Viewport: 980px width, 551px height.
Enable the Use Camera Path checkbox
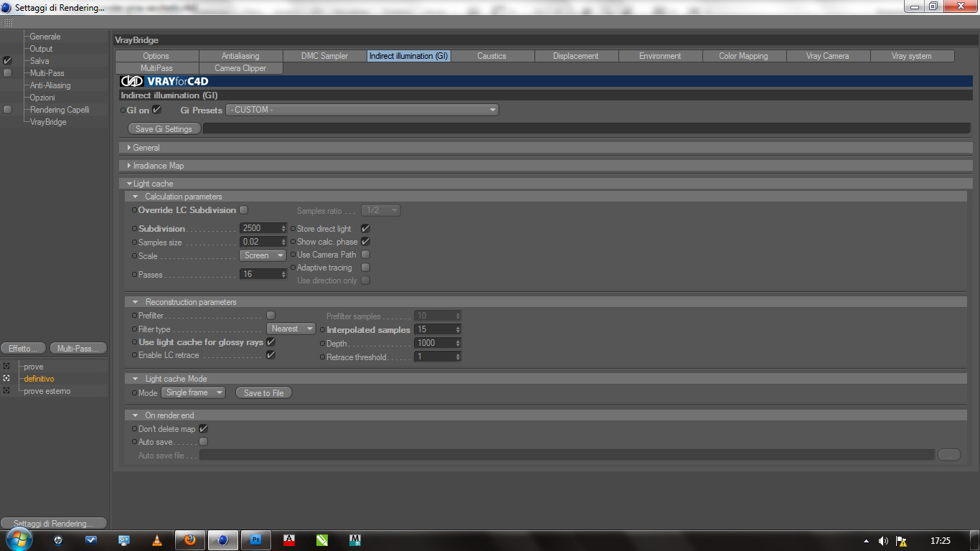pyautogui.click(x=365, y=255)
